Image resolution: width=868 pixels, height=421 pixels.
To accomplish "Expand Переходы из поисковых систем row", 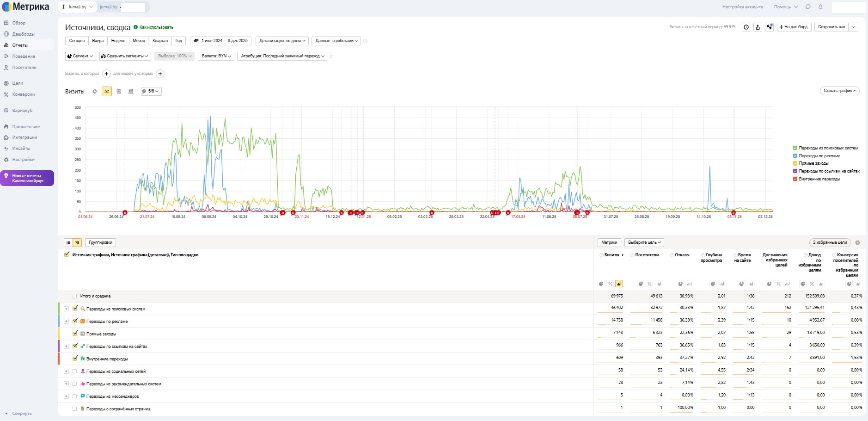I will pos(66,309).
